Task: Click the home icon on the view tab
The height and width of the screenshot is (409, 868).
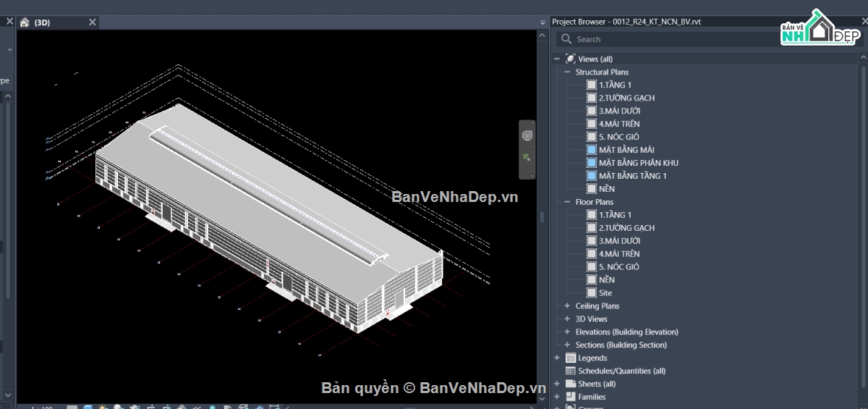Action: point(25,22)
